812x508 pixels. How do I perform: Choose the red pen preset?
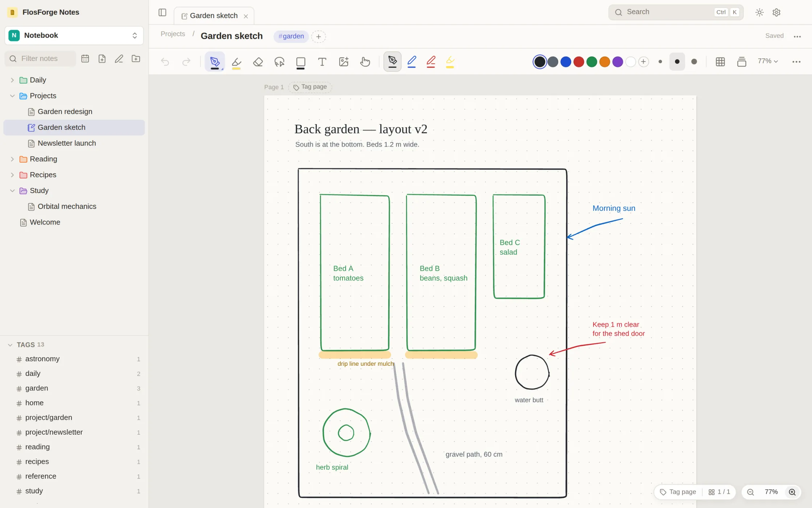(431, 62)
